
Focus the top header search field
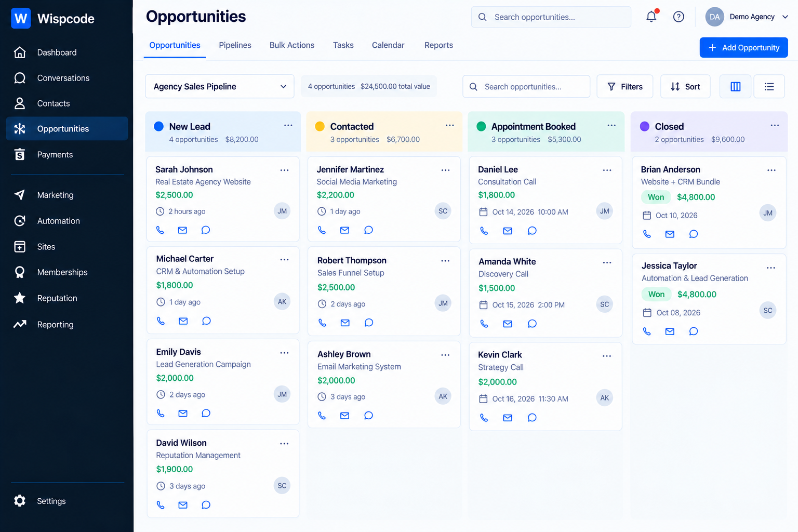(551, 17)
